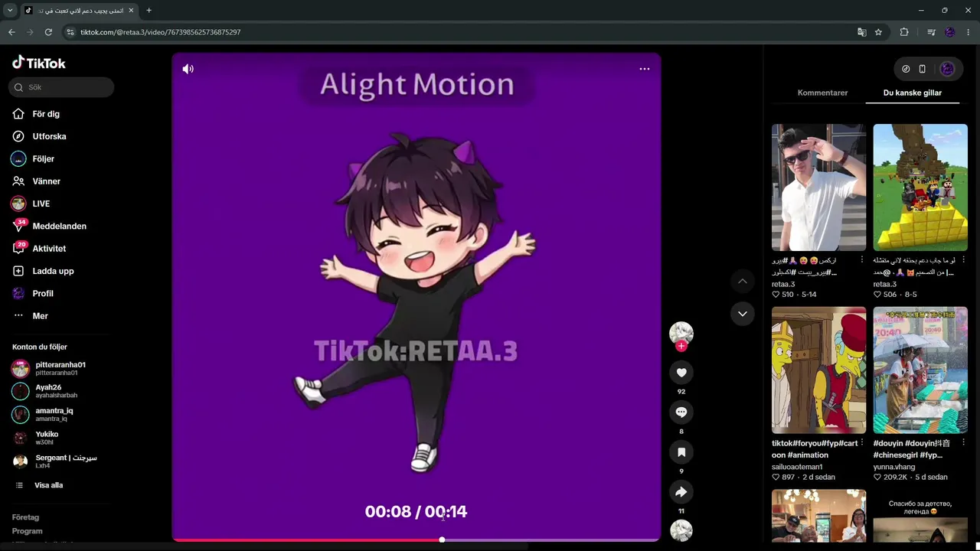Screen dimensions: 980x551
Task: Open the Minecraft gold blocks video thumbnail
Action: (x=920, y=187)
